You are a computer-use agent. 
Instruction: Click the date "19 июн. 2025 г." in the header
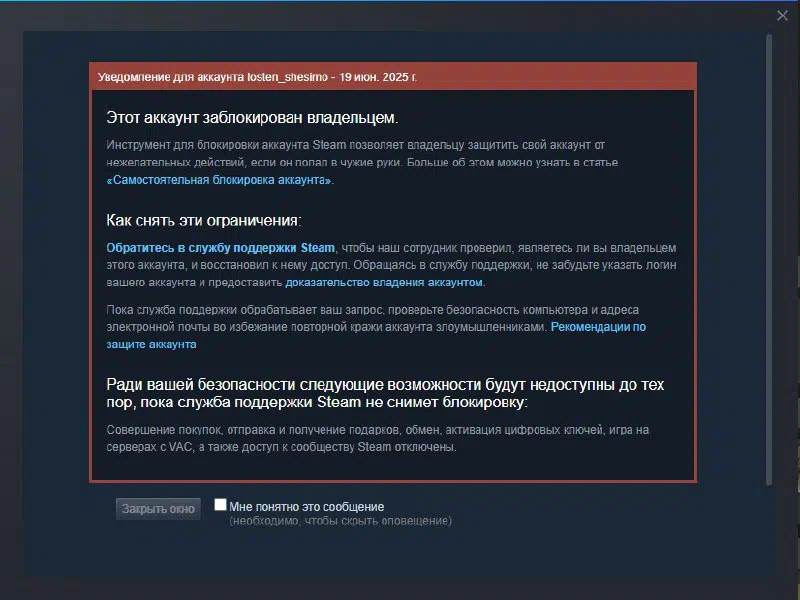tap(378, 77)
